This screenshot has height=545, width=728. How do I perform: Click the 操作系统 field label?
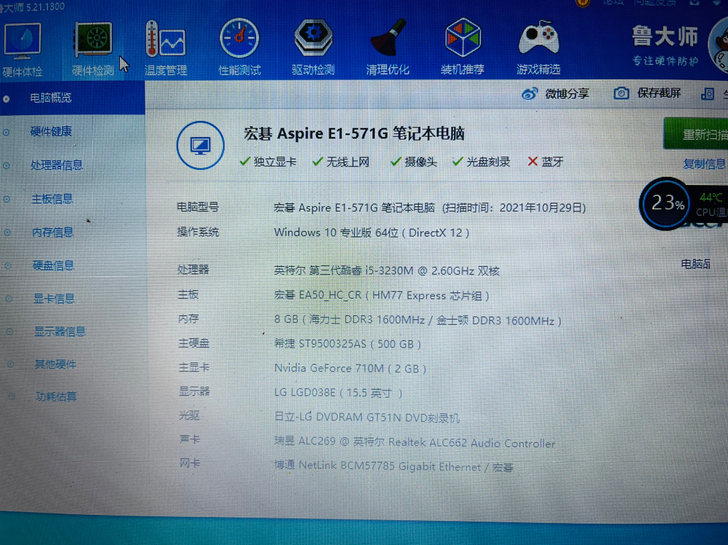click(198, 232)
